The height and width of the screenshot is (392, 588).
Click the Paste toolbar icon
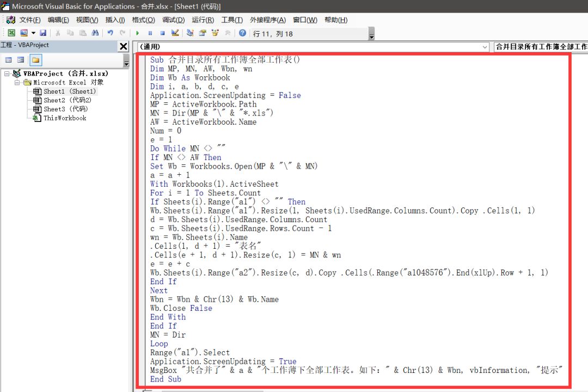click(83, 33)
